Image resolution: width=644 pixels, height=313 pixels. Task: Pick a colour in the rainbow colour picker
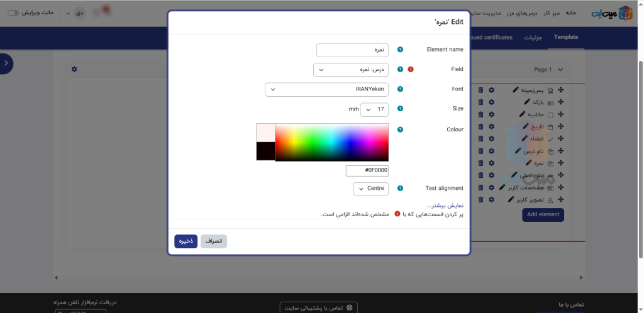pos(331,142)
